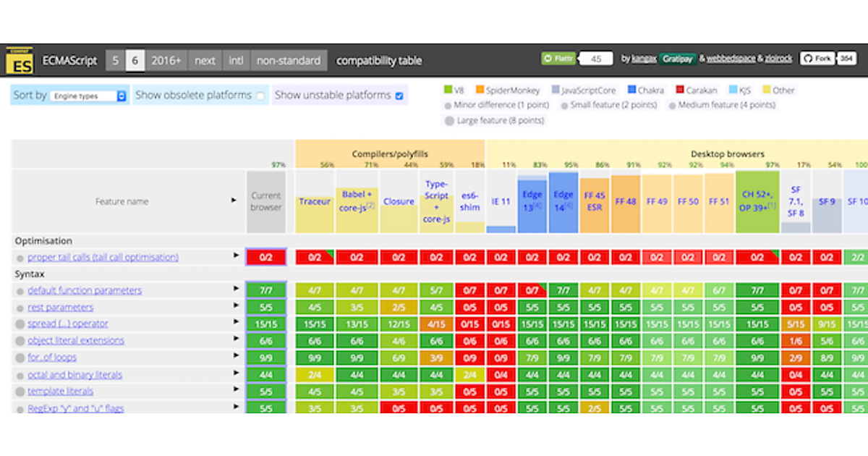
Task: Click the Gratipay badge
Action: 677,59
